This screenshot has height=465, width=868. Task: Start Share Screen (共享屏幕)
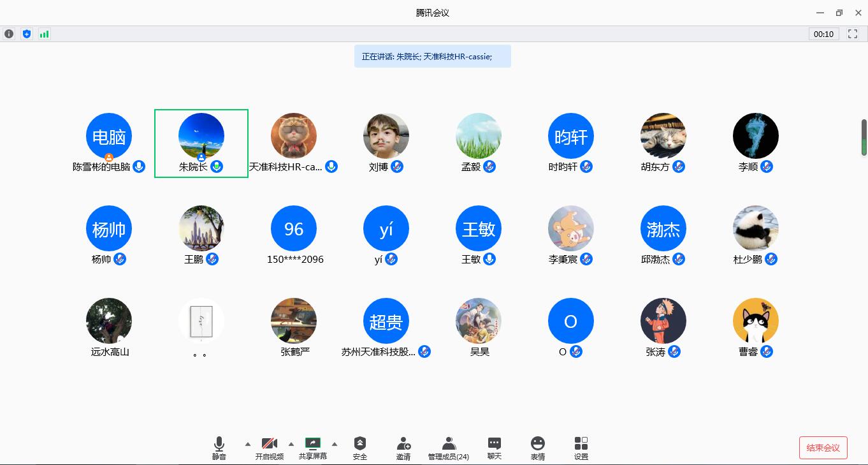click(x=313, y=448)
